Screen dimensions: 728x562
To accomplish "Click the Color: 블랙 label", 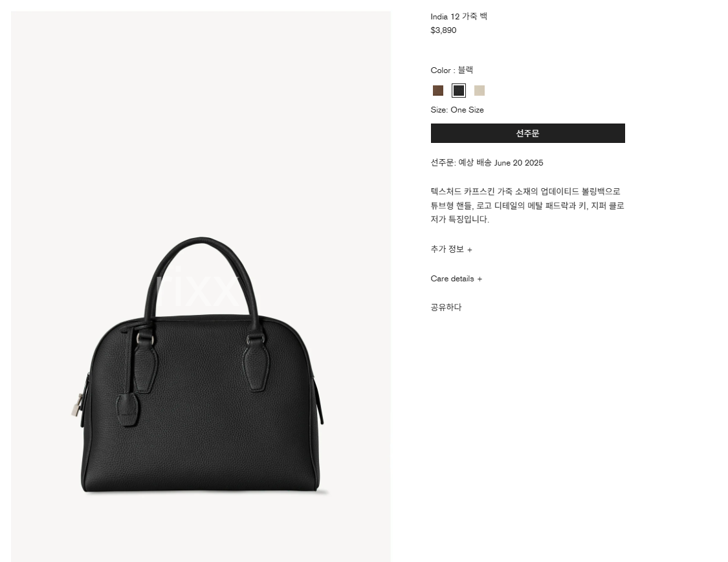I will click(x=452, y=70).
